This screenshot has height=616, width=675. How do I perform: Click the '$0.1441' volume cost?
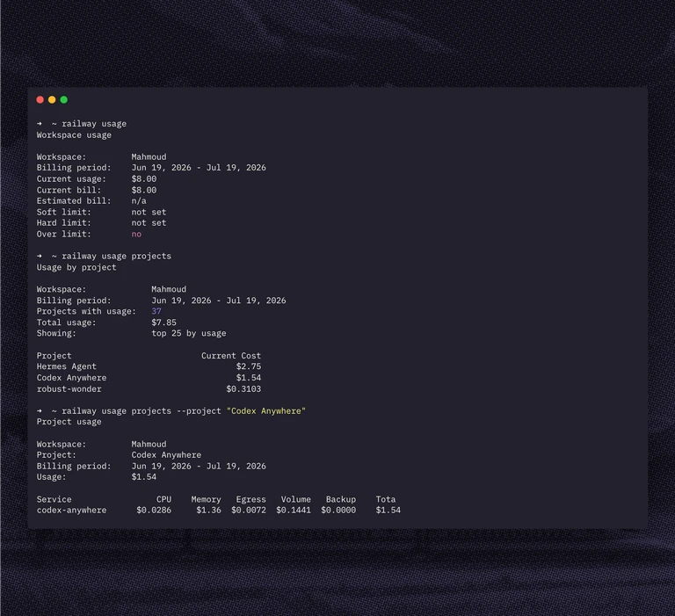(294, 510)
